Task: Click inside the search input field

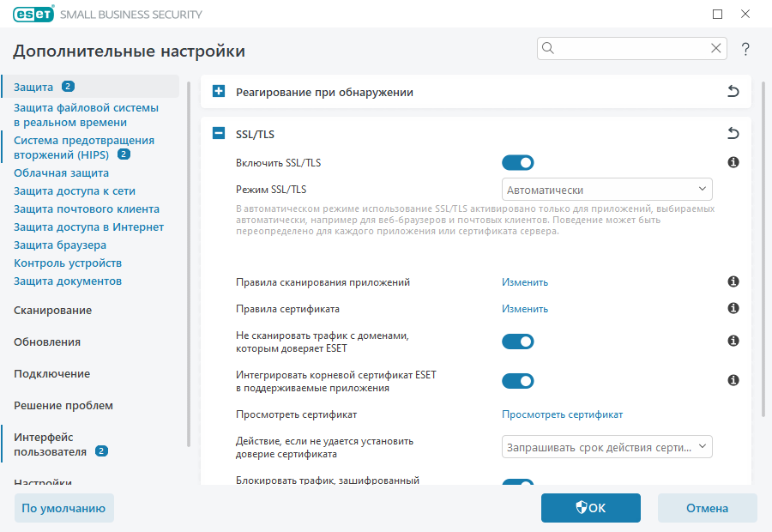Action: (626, 48)
